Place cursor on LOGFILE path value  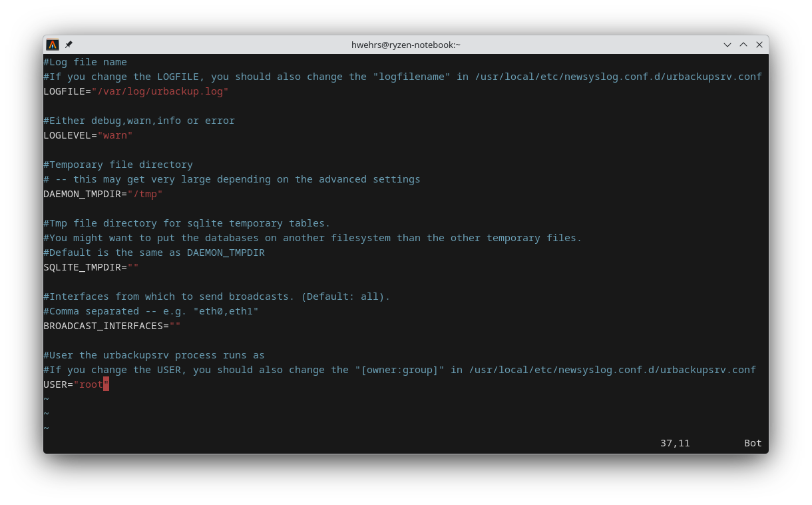pyautogui.click(x=160, y=91)
